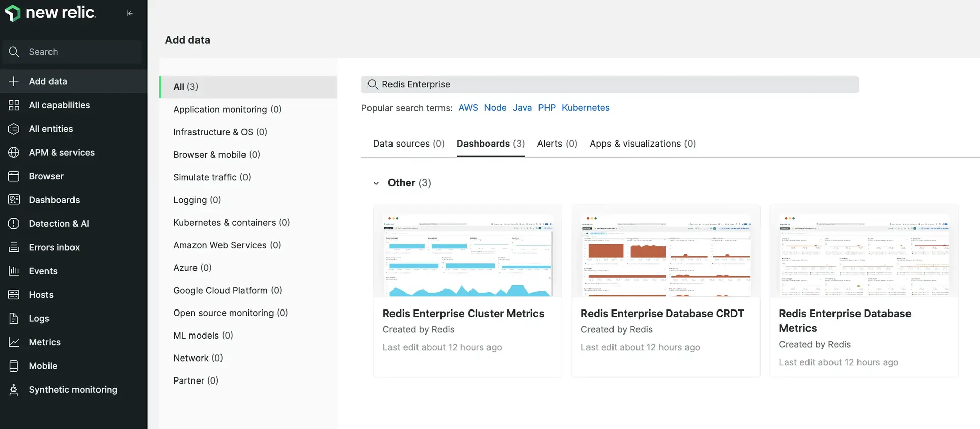Click the Events bar chart icon

coord(14,271)
